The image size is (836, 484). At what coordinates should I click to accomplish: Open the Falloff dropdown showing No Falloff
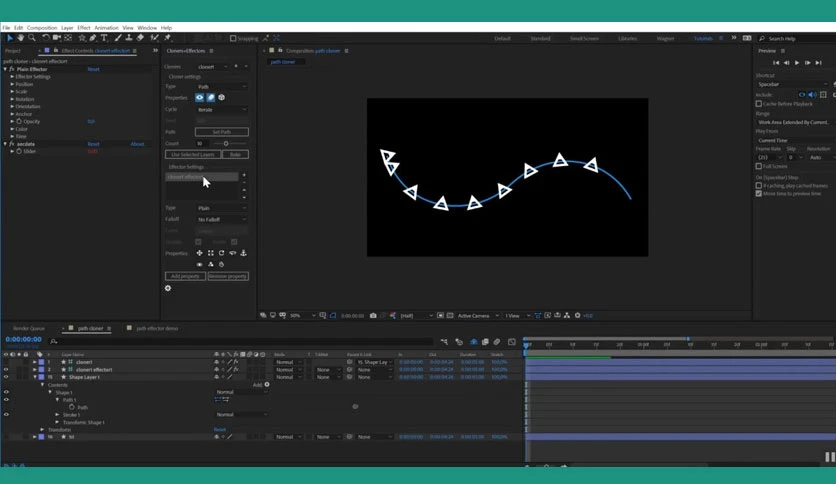click(222, 219)
